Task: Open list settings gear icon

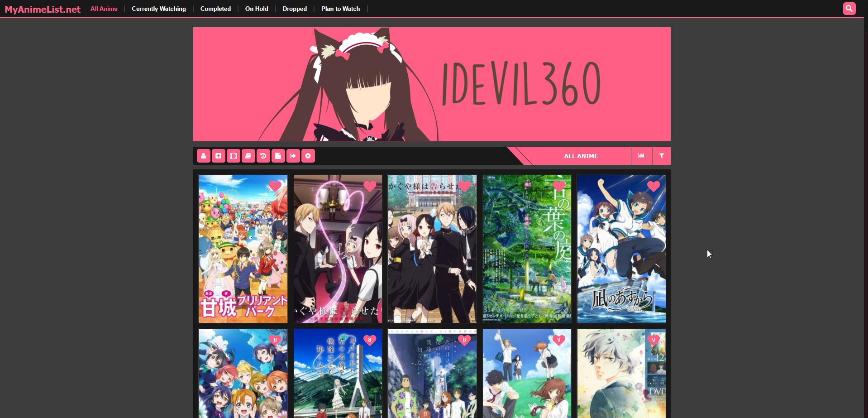Action: click(x=308, y=156)
